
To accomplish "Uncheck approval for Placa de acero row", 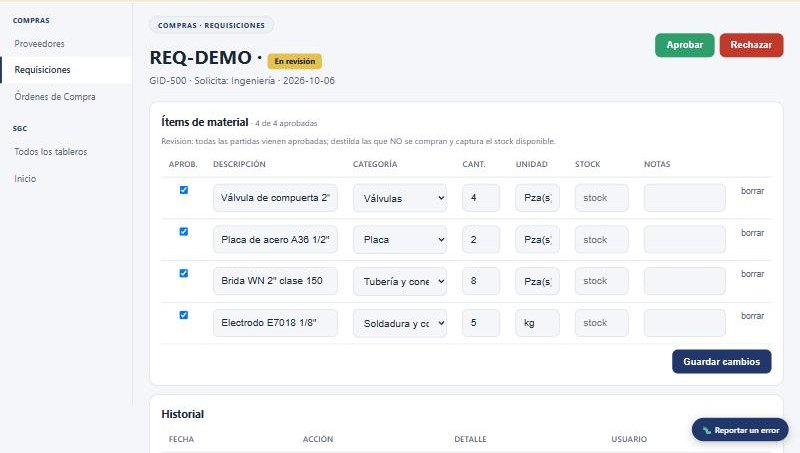I will (184, 232).
